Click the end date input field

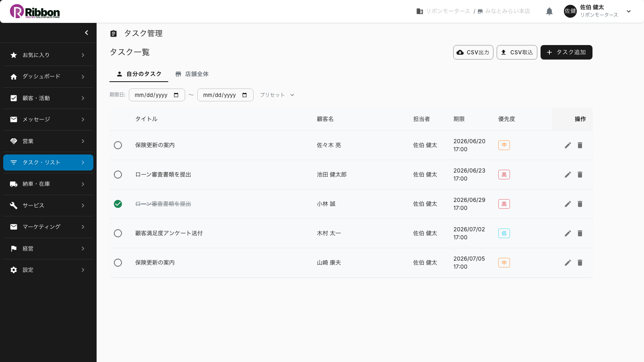pos(225,95)
